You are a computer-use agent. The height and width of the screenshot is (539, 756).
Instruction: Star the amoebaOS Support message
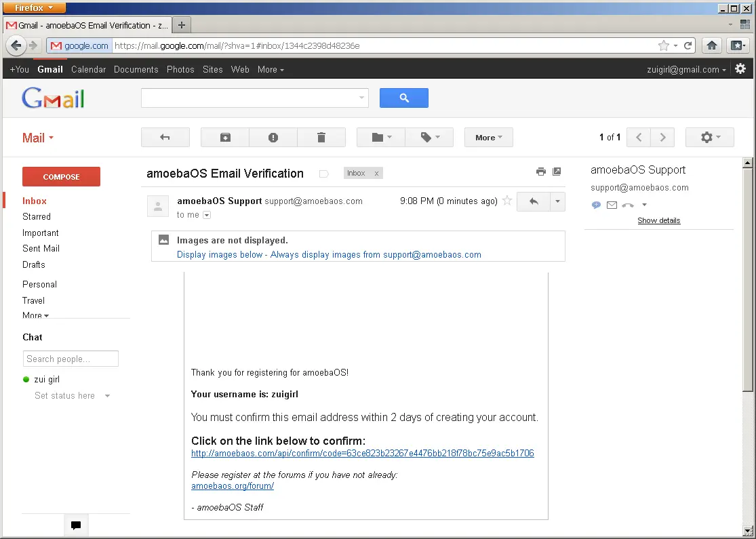click(x=506, y=201)
